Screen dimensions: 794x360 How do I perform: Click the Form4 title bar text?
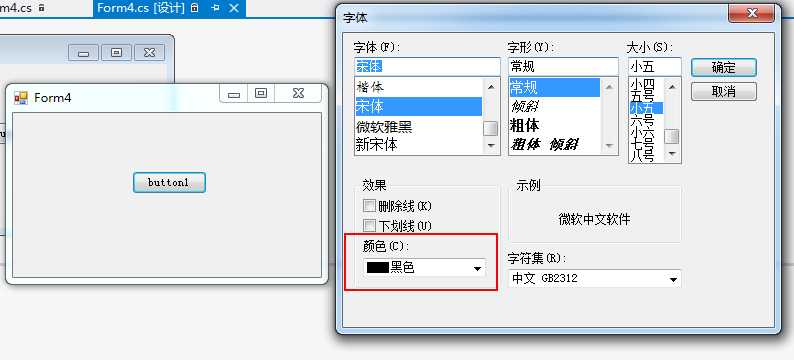(53, 98)
